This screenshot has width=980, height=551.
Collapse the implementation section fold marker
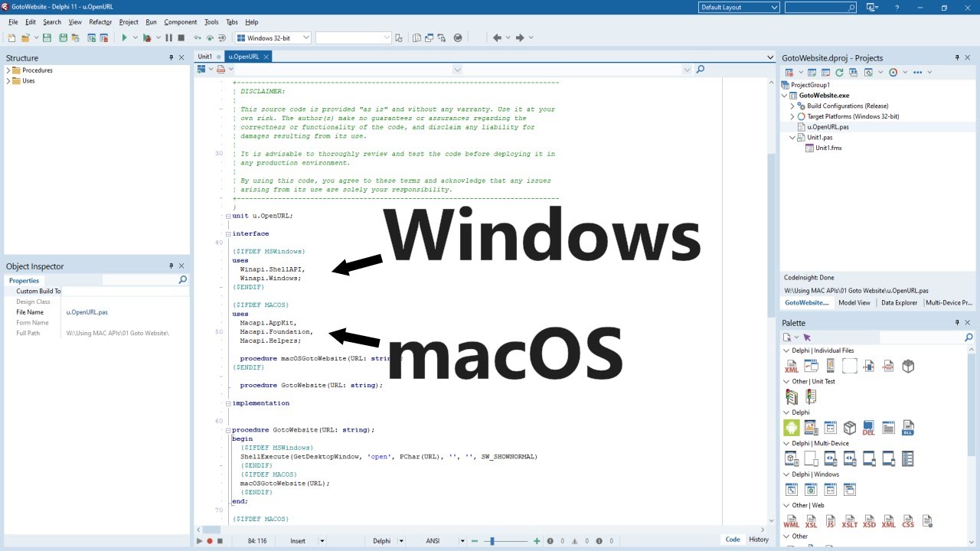228,403
